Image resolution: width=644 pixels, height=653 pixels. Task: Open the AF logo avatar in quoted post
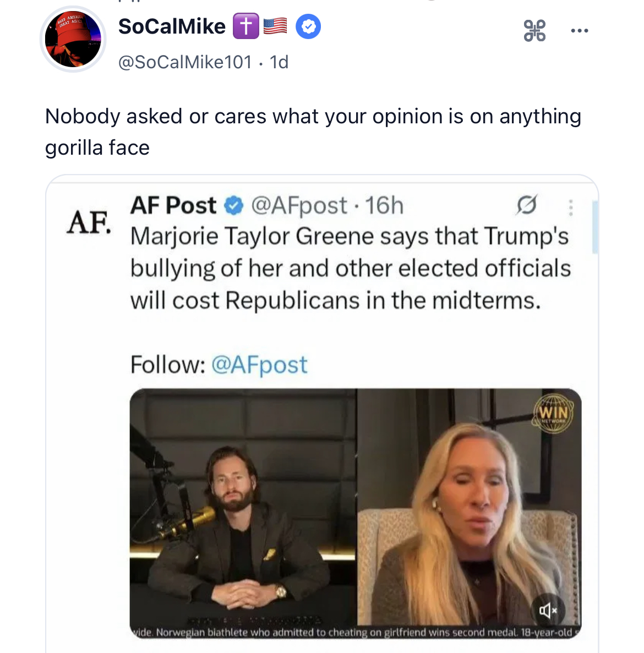pyautogui.click(x=89, y=223)
